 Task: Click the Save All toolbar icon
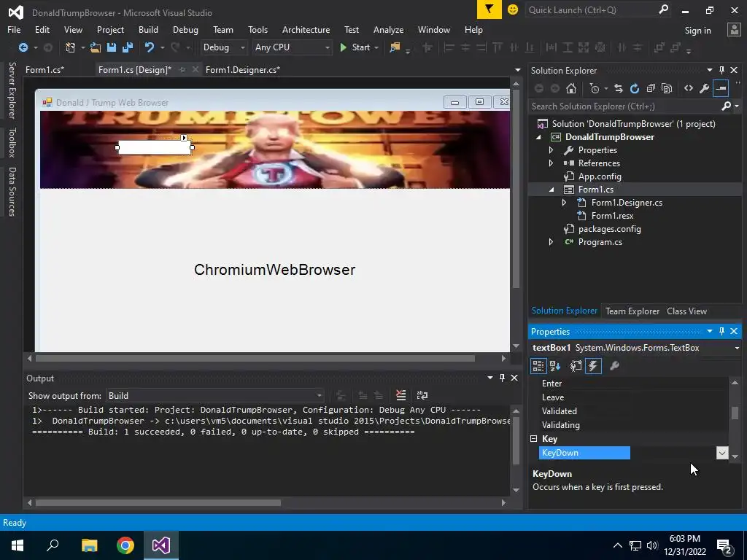click(127, 47)
